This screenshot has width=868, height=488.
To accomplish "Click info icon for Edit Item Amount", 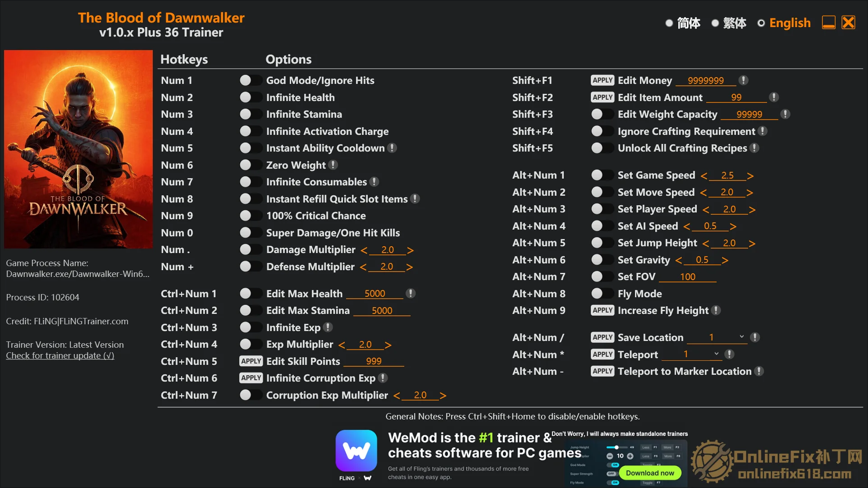I will (774, 97).
